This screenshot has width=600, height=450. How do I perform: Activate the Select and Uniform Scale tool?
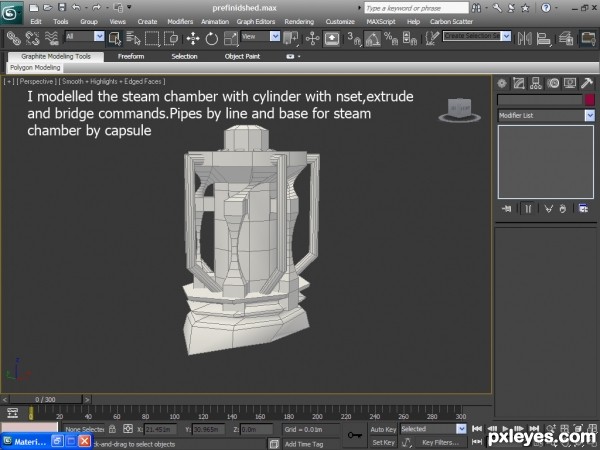point(230,38)
